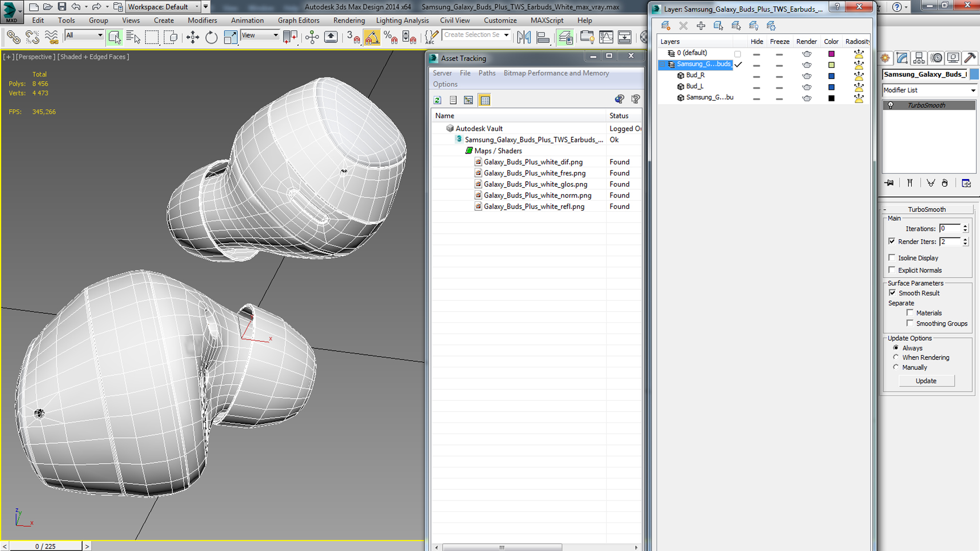Open the Paths menu in Asset Tracking
Viewport: 980px width, 551px height.
click(x=487, y=72)
